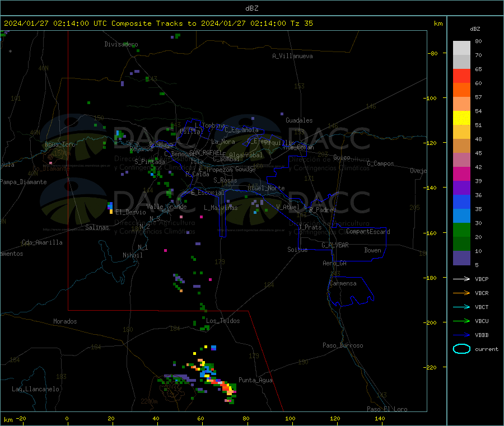Click the 'El_Desvio' map label
Screen dimensions: 504x426
[130, 212]
